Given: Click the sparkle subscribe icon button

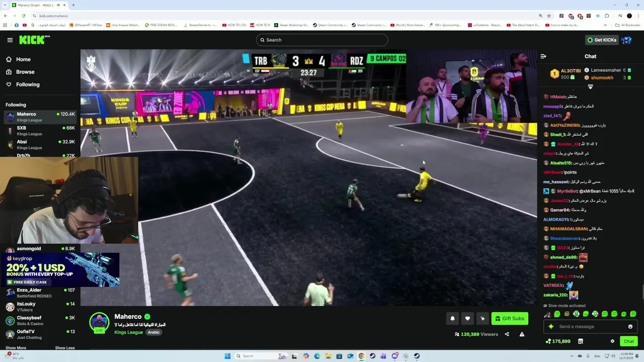Looking at the screenshot, I should click(x=482, y=318).
